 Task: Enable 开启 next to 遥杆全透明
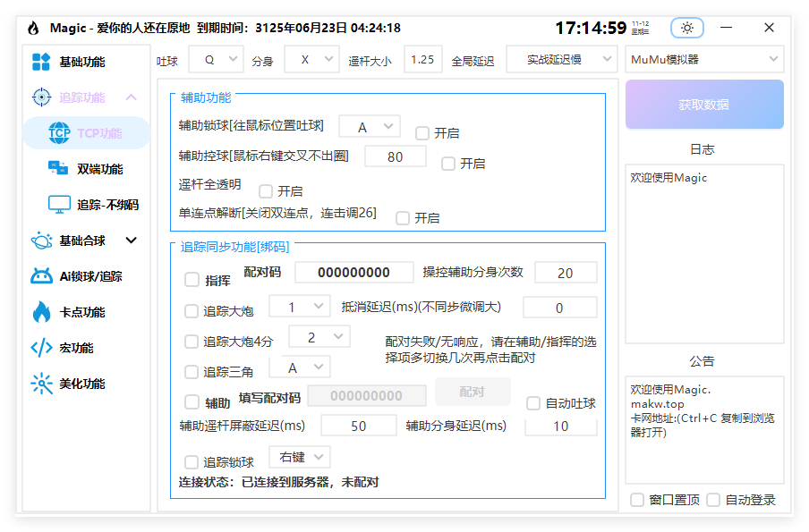point(266,190)
